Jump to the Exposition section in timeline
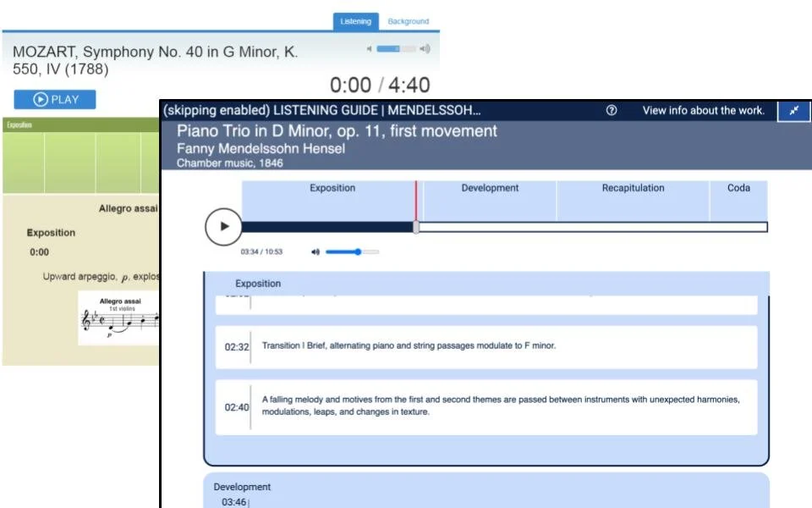 tap(332, 200)
